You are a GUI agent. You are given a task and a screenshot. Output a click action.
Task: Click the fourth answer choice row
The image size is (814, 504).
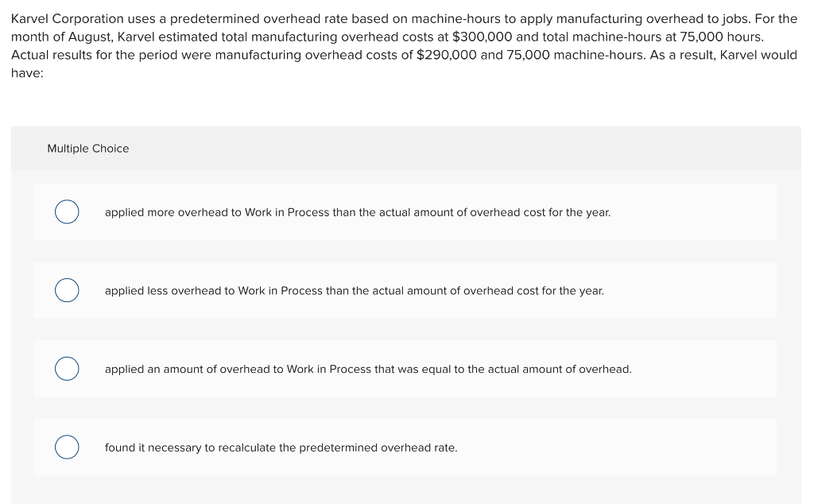(405, 447)
